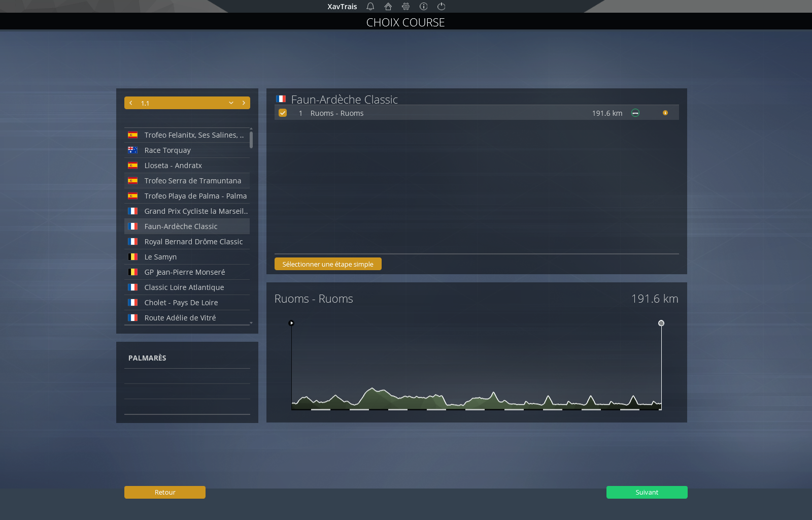Click the power quit icon
The image size is (812, 520).
442,7
